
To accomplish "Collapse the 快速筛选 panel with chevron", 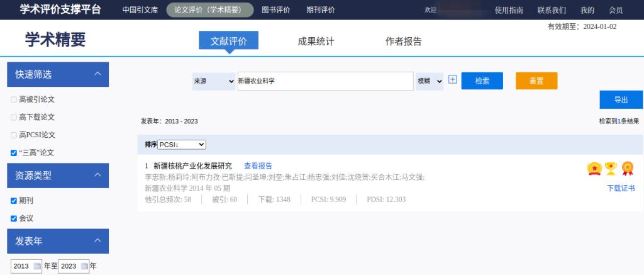I will click(x=97, y=74).
